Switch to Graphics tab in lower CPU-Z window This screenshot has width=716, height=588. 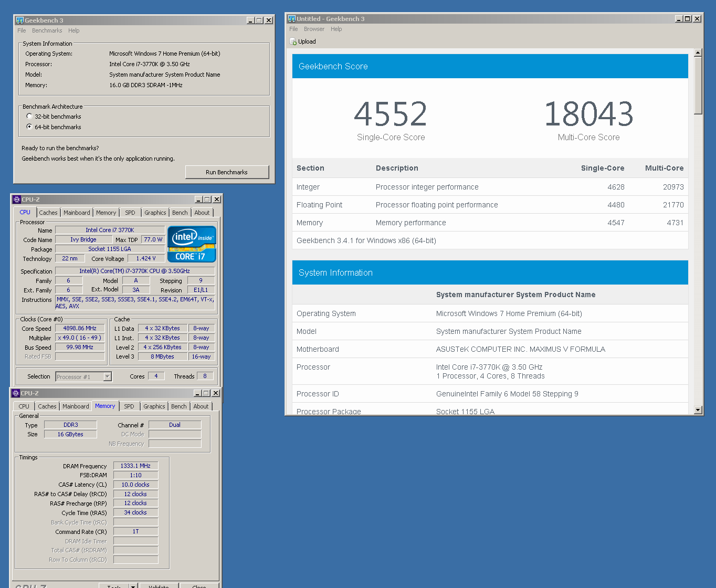pyautogui.click(x=154, y=406)
